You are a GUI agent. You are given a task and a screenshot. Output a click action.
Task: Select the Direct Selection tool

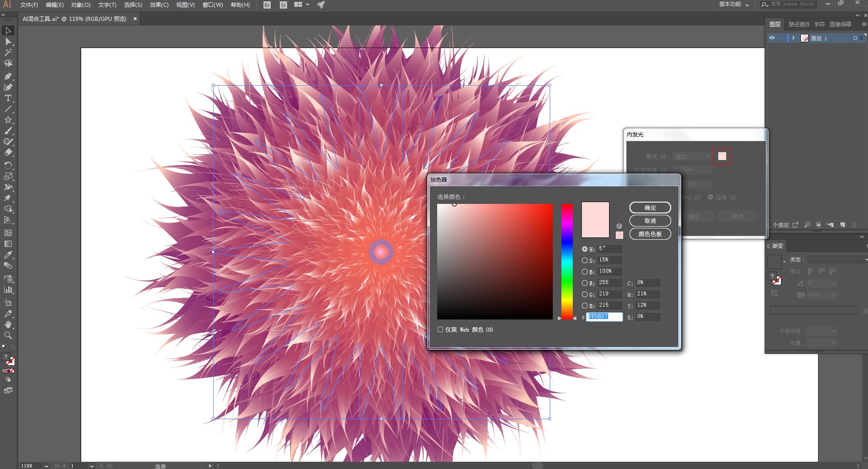[x=8, y=42]
